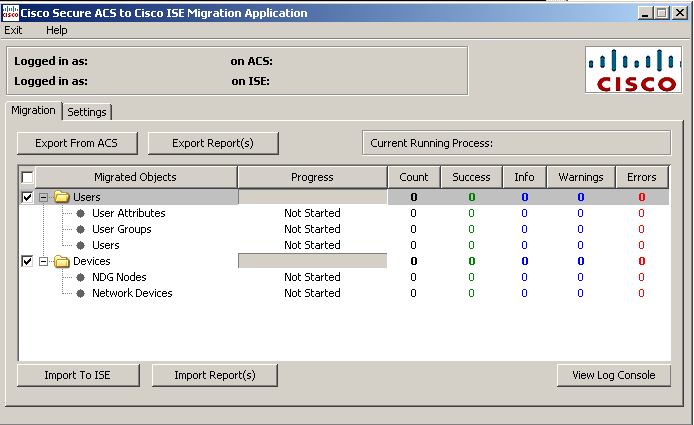The width and height of the screenshot is (694, 425).
Task: Click Import To ISE button
Action: click(78, 375)
